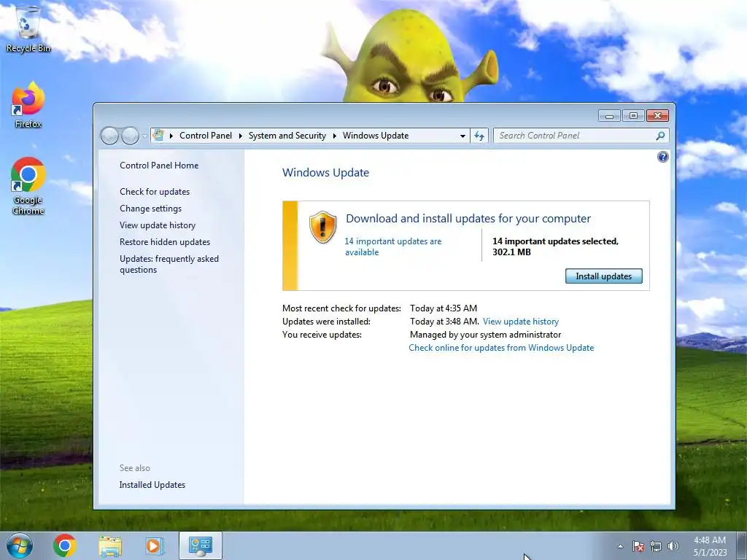
Task: Click Check for updates
Action: [155, 192]
